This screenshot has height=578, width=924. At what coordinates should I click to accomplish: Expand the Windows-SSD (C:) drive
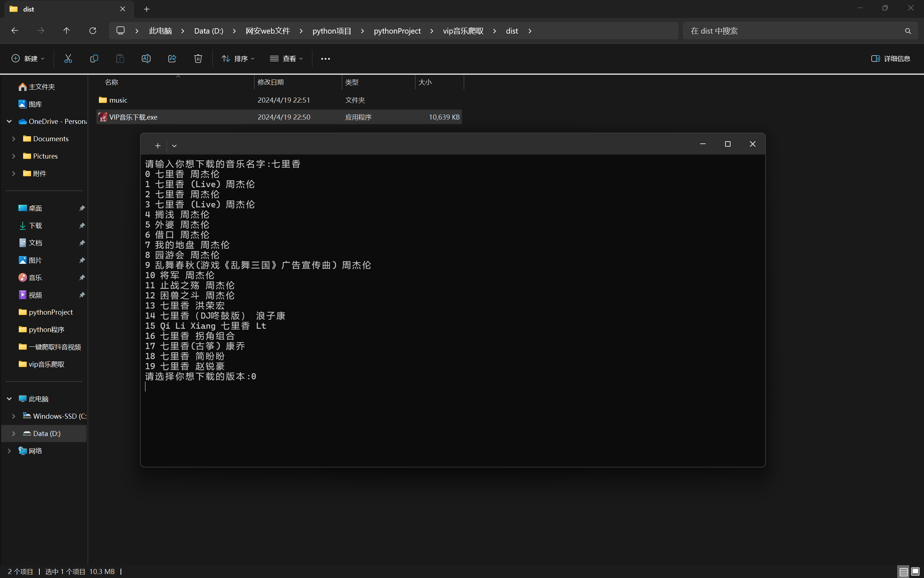[x=13, y=416]
